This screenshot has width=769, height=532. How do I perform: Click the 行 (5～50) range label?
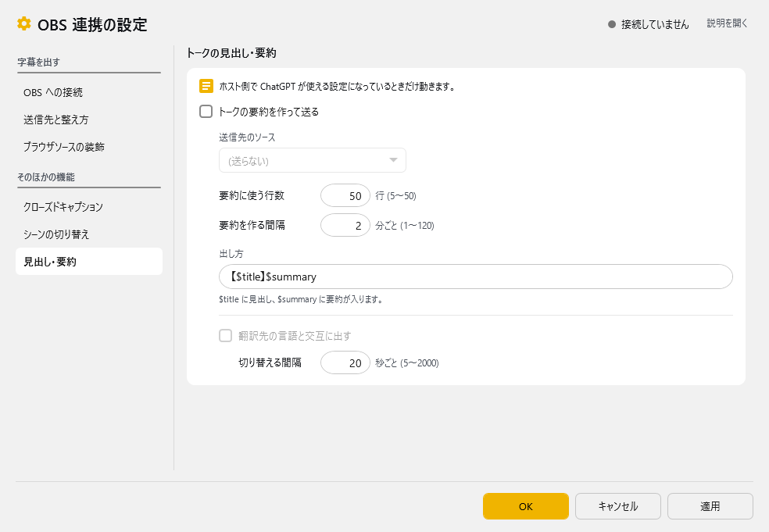[395, 195]
